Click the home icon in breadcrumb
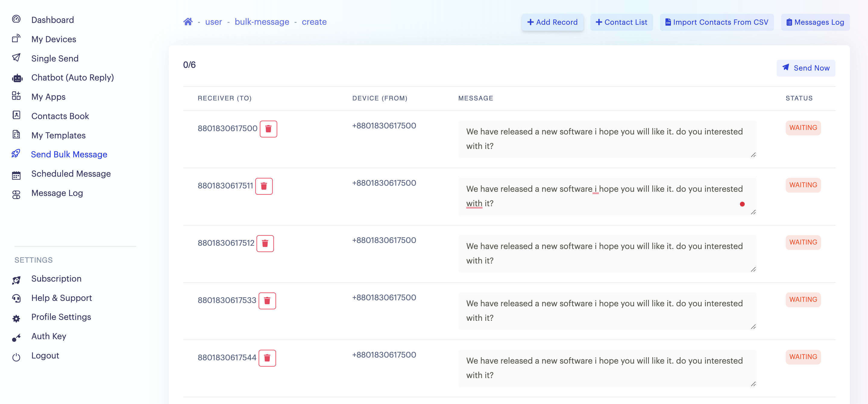The image size is (868, 404). point(188,22)
